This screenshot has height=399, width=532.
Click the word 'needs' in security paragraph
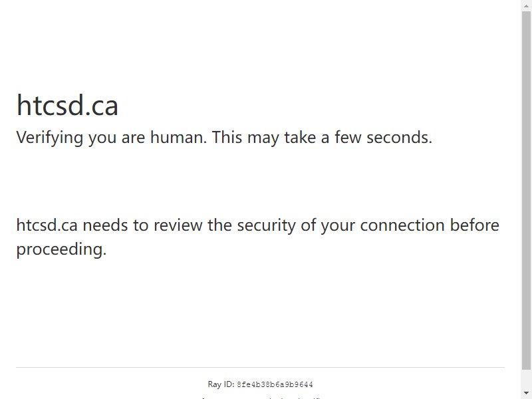(105, 225)
